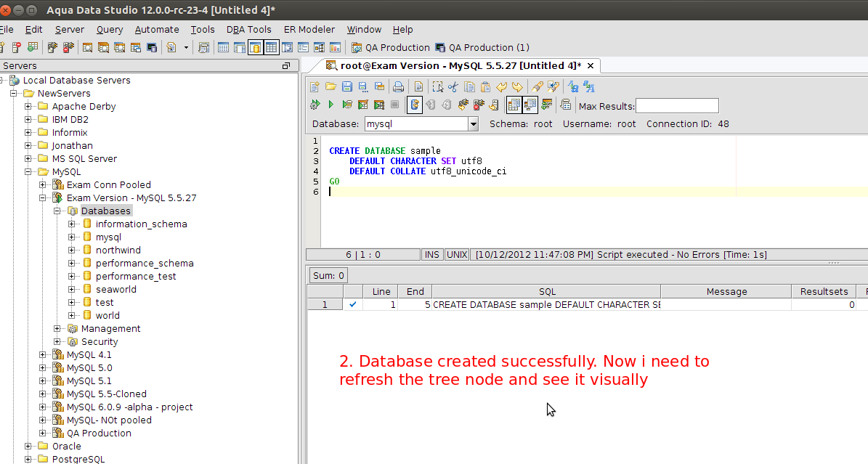Click the Resultsets column header
The width and height of the screenshot is (868, 464).
coord(824,291)
